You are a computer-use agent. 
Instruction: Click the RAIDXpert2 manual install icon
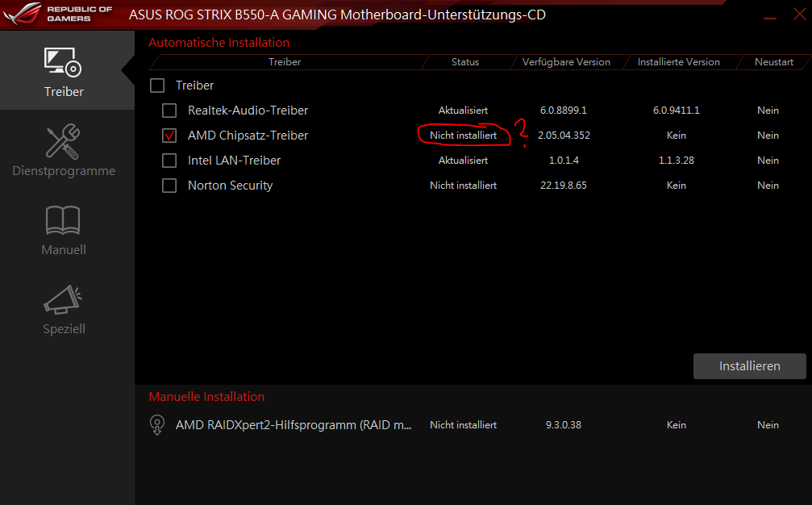click(157, 425)
